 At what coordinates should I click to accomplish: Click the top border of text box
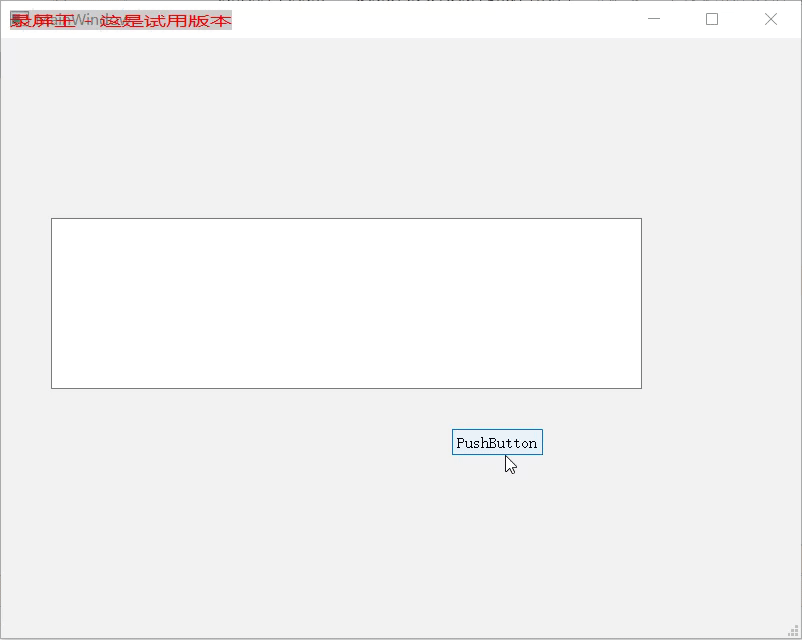pos(346,219)
